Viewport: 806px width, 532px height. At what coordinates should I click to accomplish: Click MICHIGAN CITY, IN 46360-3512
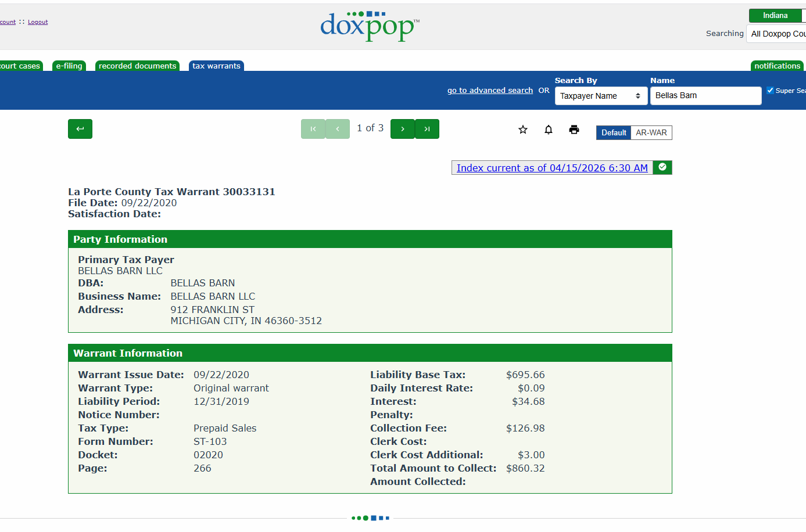246,321
